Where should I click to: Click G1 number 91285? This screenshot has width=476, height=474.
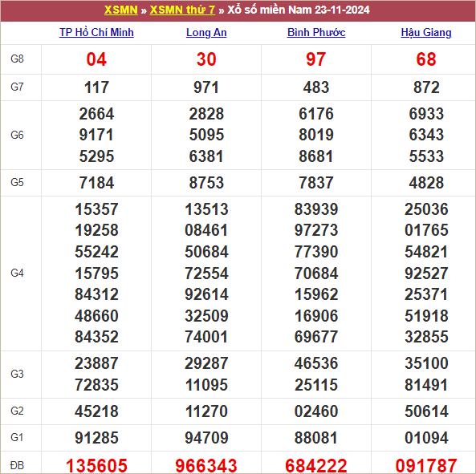[x=96, y=438]
